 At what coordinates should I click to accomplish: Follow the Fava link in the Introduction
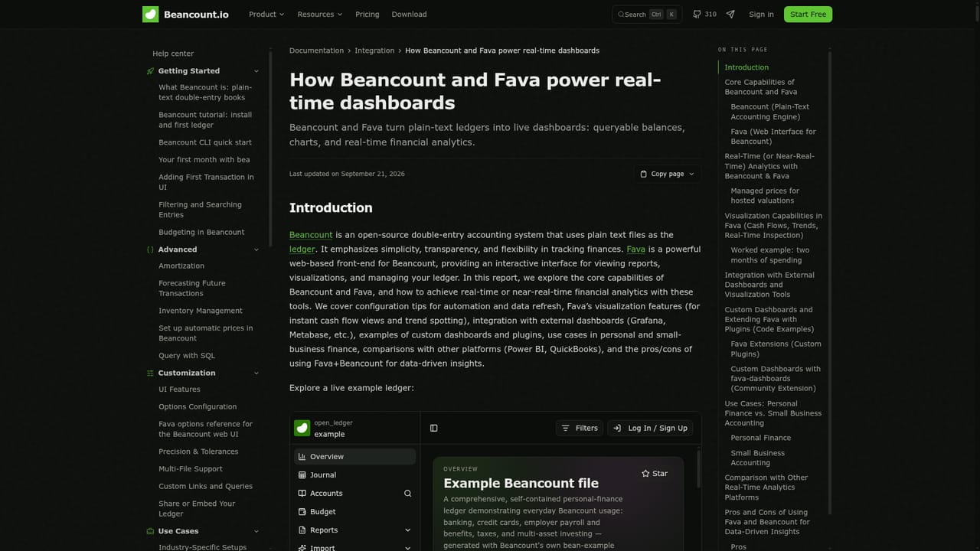[635, 249]
